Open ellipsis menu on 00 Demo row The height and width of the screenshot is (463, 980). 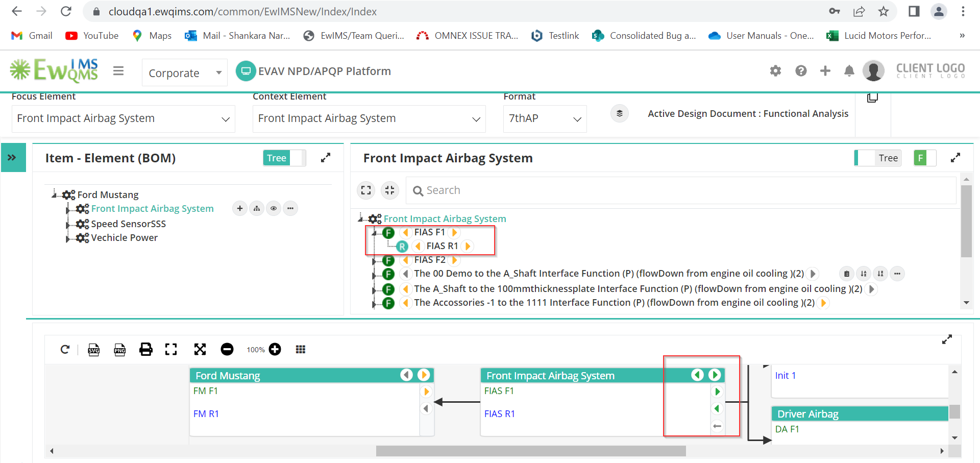(x=897, y=274)
